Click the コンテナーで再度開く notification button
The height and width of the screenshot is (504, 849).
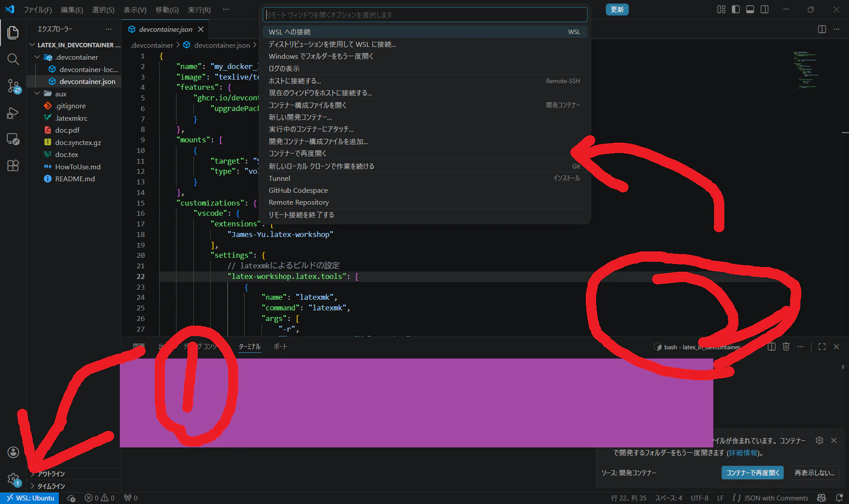[753, 473]
